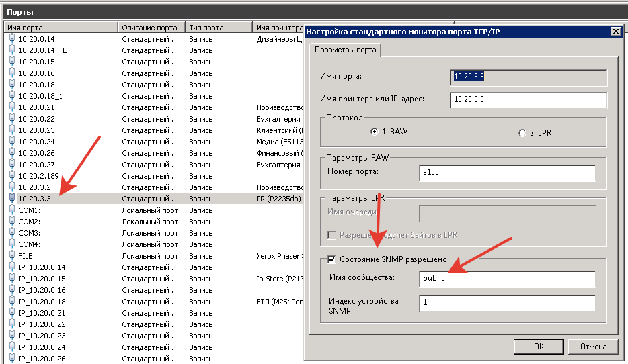The width and height of the screenshot is (628, 364).
Task: Click the printer name or IP-address field
Action: coord(528,100)
